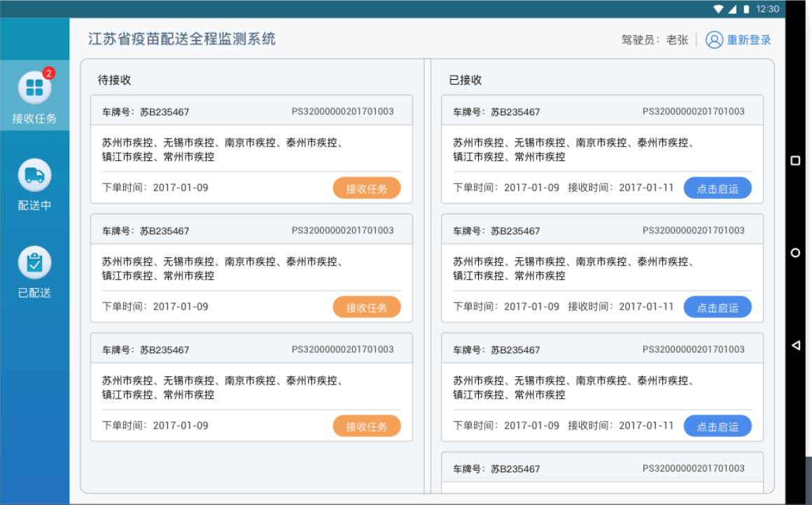Viewport: 812px width, 505px height.
Task: Click the app title 江苏省疫苗配送全程监测系统
Action: coord(182,39)
